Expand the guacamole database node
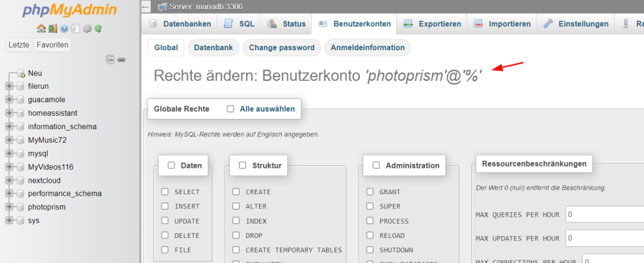 pos(9,100)
